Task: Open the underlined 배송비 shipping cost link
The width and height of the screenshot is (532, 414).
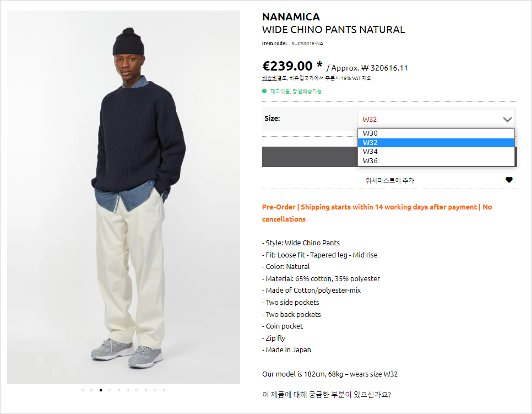Action: (269, 78)
